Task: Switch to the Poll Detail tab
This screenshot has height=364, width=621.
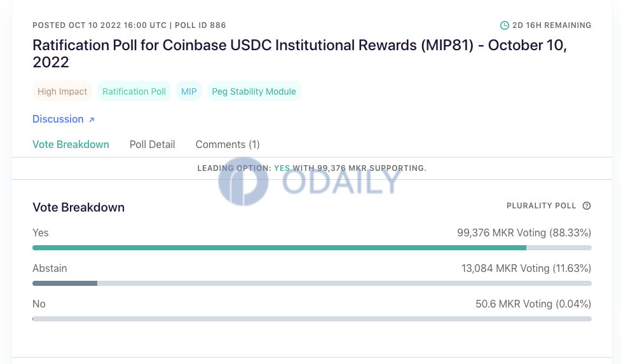Action: pos(152,144)
